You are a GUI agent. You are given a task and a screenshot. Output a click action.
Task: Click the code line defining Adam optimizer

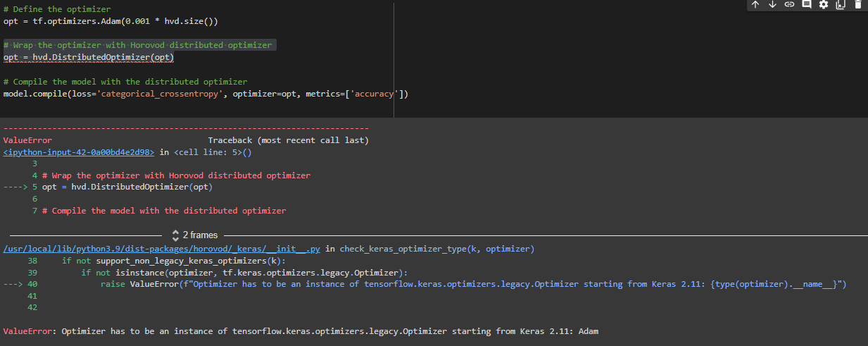click(111, 21)
